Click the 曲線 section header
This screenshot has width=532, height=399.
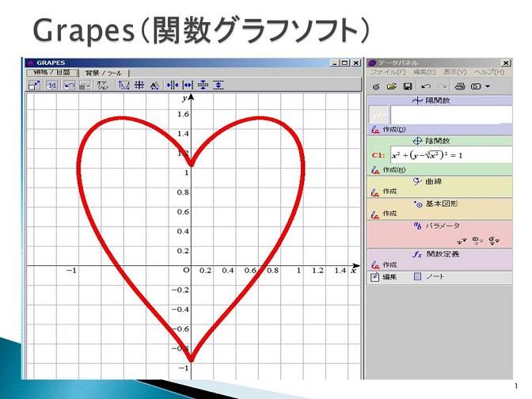[x=439, y=181]
